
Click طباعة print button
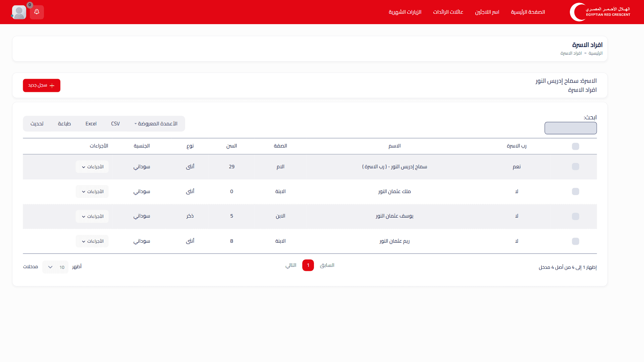[64, 124]
